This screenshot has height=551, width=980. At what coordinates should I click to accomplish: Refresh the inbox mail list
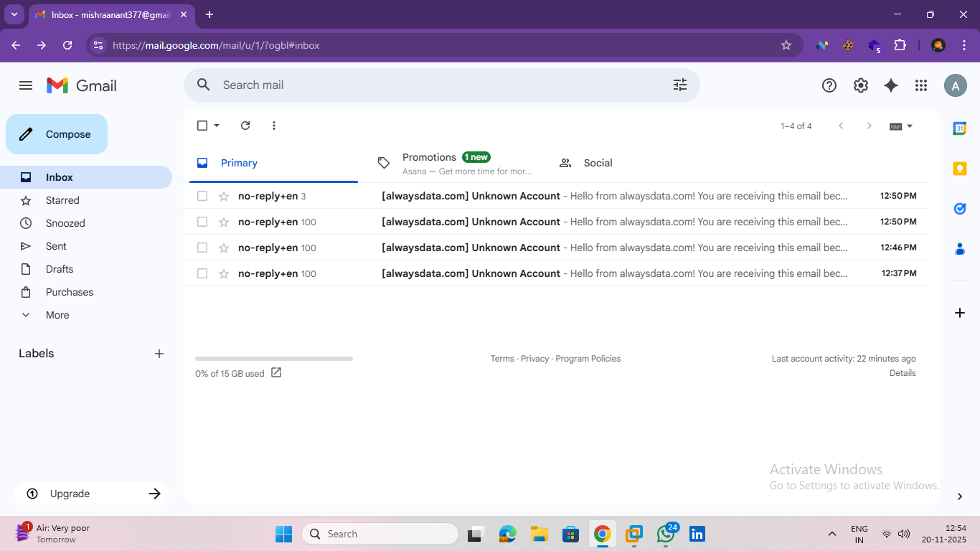(x=245, y=126)
